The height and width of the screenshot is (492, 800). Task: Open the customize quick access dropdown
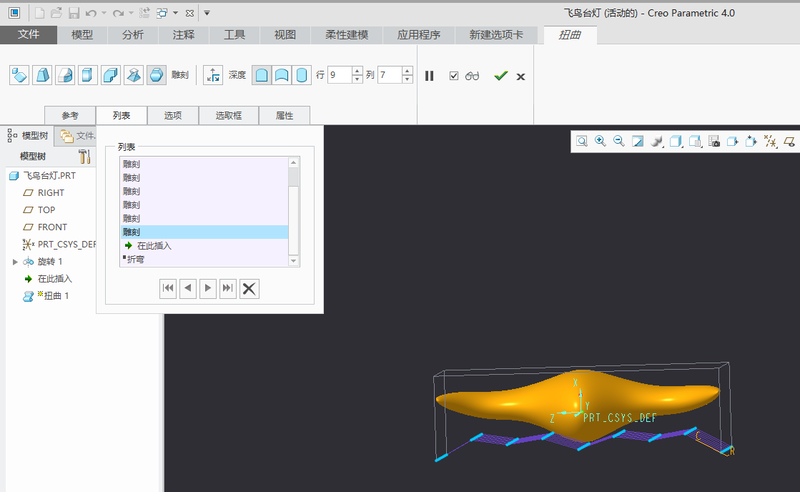207,13
